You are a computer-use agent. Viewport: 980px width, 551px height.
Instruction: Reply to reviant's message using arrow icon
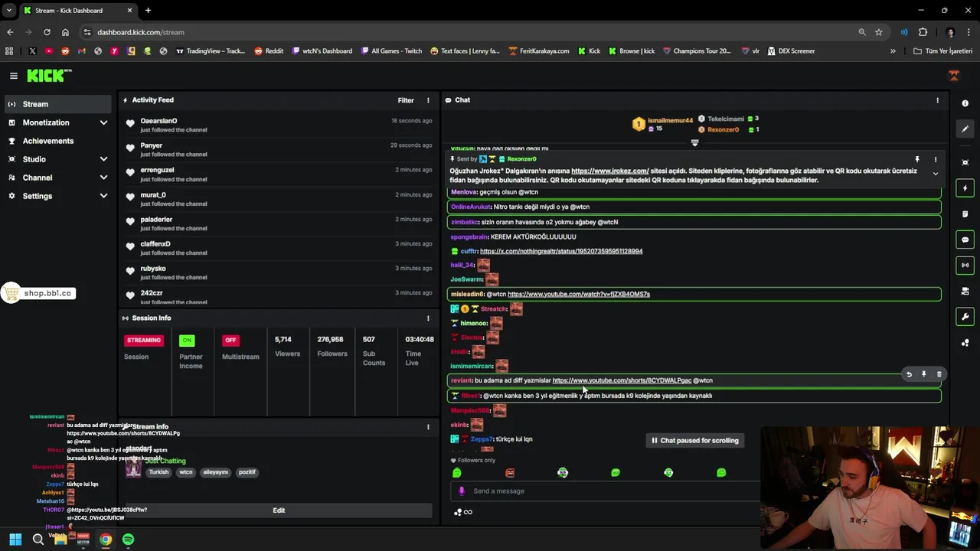pyautogui.click(x=909, y=374)
